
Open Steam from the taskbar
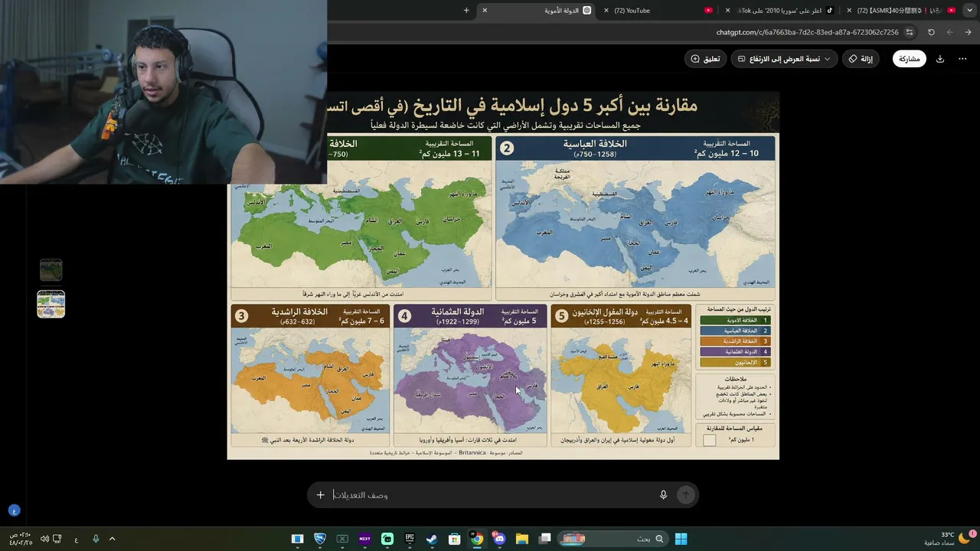click(x=432, y=539)
